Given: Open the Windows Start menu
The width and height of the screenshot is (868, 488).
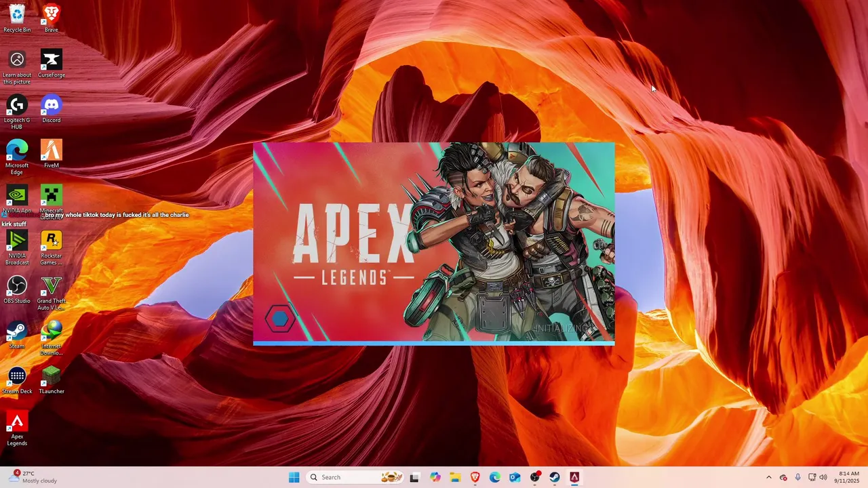Looking at the screenshot, I should (294, 477).
